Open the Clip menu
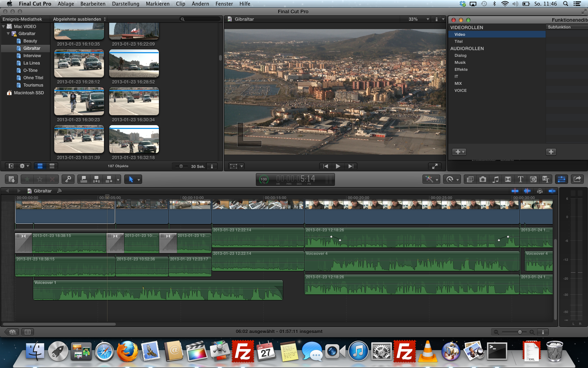This screenshot has width=588, height=368. [181, 4]
